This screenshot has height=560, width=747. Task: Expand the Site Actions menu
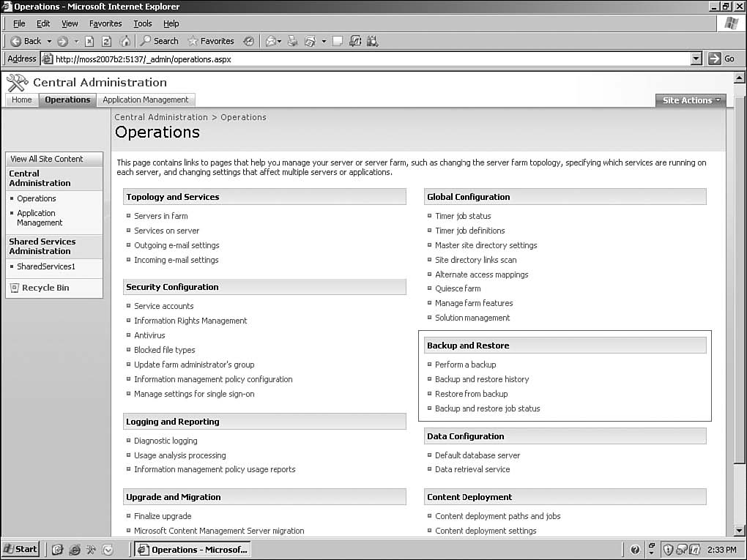[691, 100]
